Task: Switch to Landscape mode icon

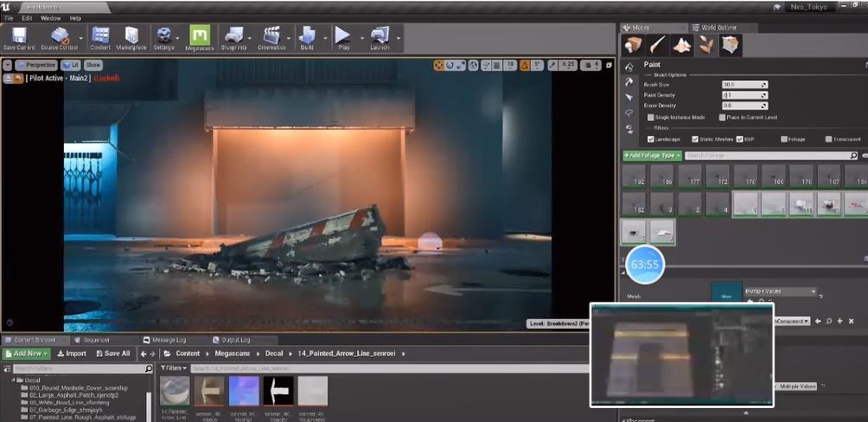Action: tap(682, 45)
